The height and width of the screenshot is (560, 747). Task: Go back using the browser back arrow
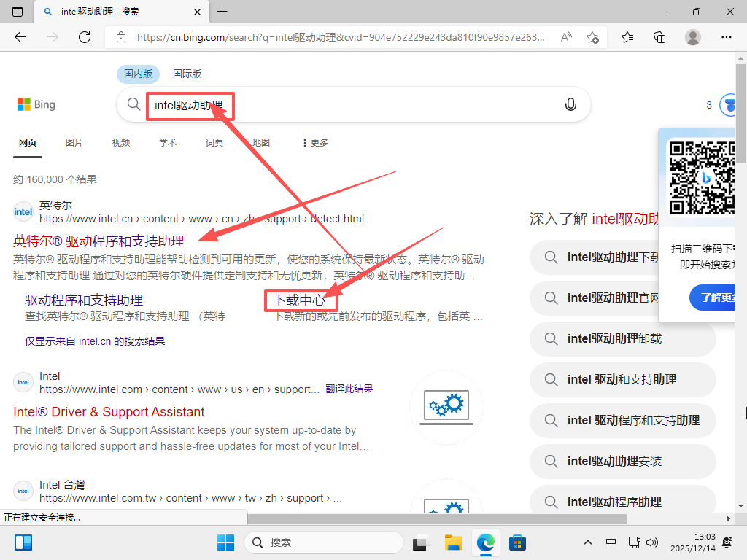(x=20, y=37)
